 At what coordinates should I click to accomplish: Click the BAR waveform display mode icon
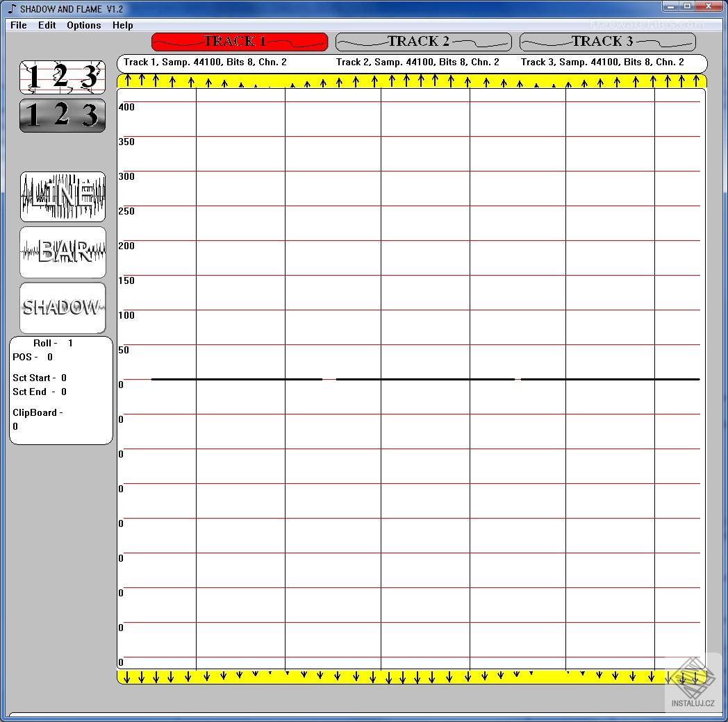tap(63, 252)
